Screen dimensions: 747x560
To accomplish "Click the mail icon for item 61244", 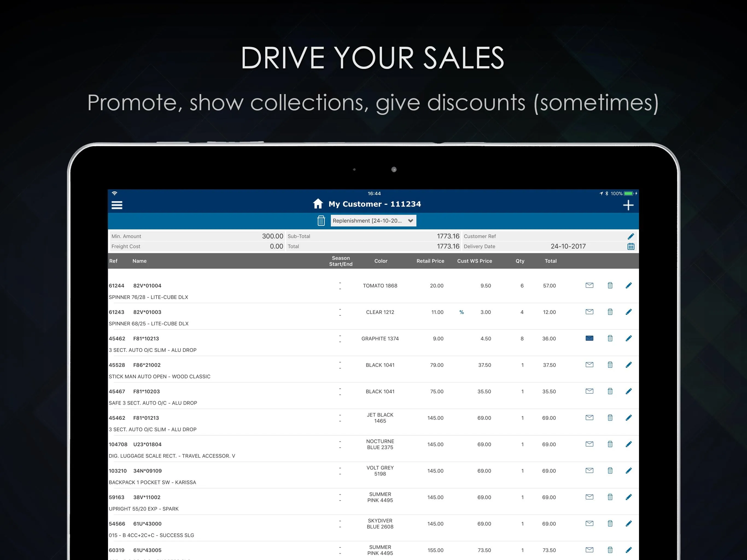I will click(589, 285).
